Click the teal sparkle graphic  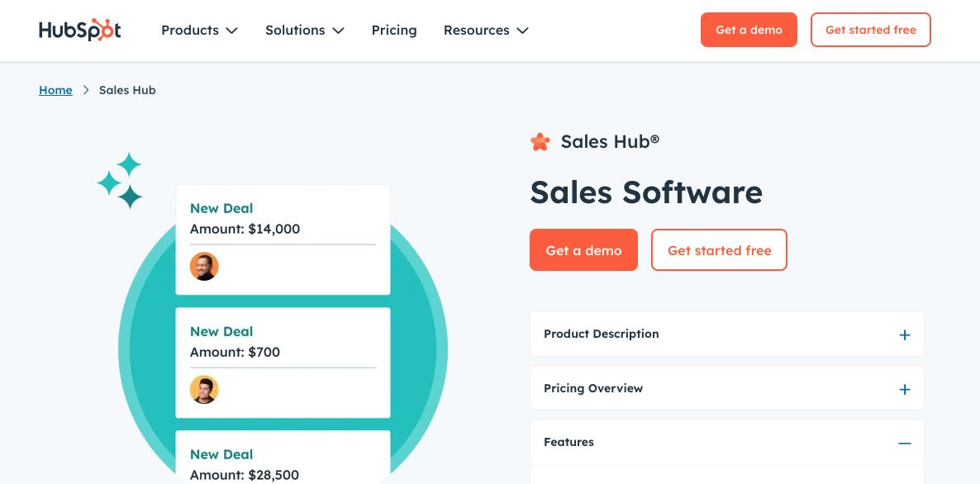(x=121, y=180)
